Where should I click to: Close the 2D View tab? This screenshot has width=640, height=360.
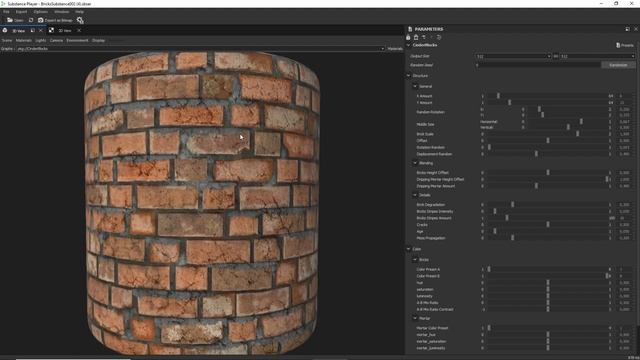[x=79, y=30]
